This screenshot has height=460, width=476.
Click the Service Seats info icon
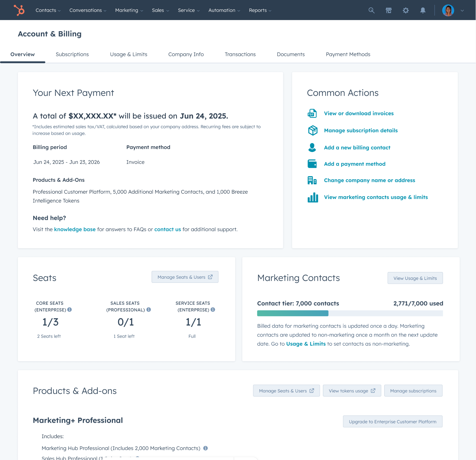coord(213,309)
